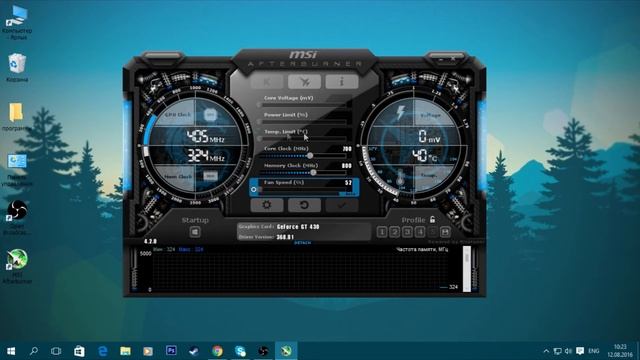Viewport: 640px width, 360px height.
Task: Click the Temp. Limit slider track
Action: [x=302, y=139]
